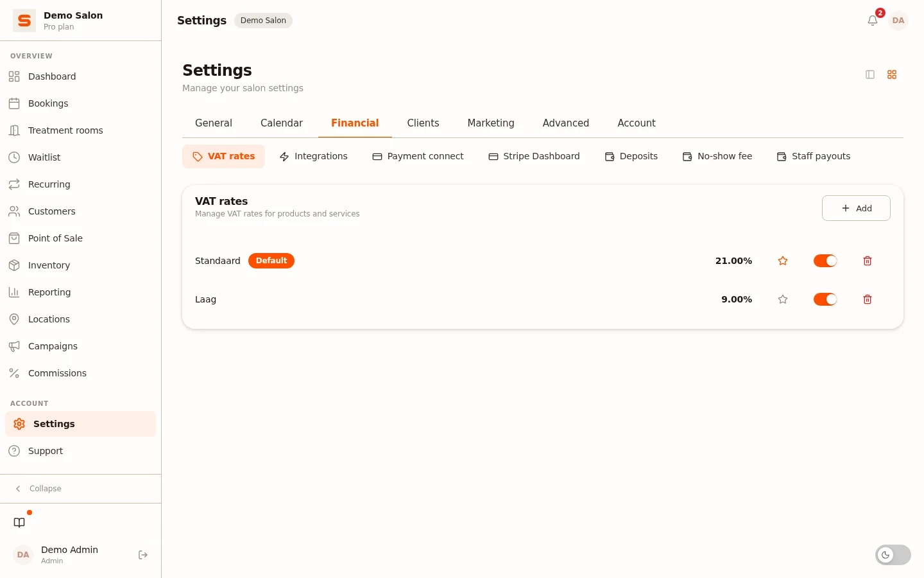Open the No-show fee sub-tab
Screen dimensions: 924x578
[717, 157]
